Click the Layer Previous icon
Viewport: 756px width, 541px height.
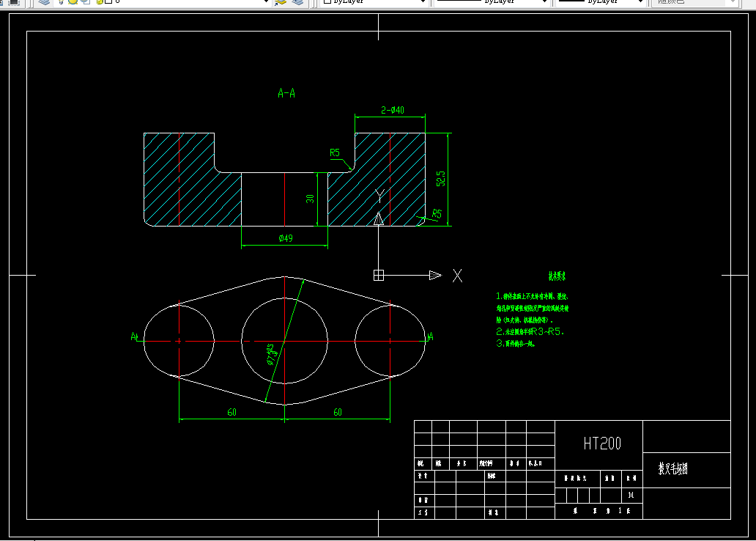click(x=297, y=2)
